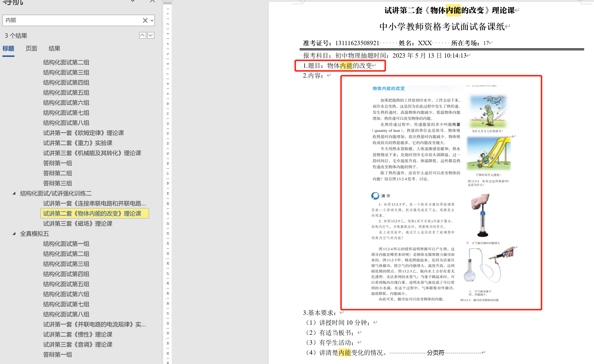This screenshot has width=594, height=364.
Task: Switch to the 页面 tab
Action: pos(31,49)
